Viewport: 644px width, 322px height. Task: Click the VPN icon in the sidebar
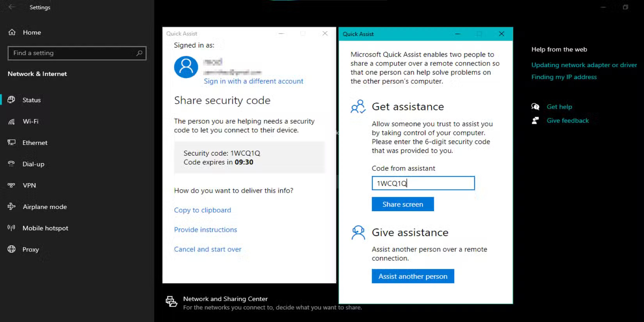[12, 185]
